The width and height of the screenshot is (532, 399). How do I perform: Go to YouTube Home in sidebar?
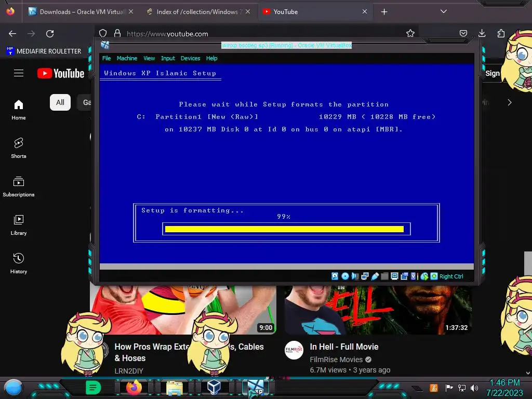tap(19, 110)
